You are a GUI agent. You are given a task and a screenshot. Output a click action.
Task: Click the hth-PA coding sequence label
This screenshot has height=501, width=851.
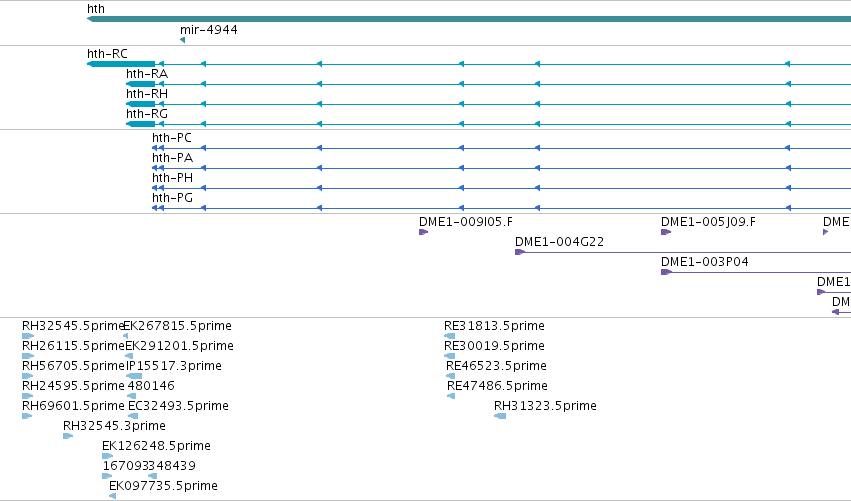coord(173,158)
